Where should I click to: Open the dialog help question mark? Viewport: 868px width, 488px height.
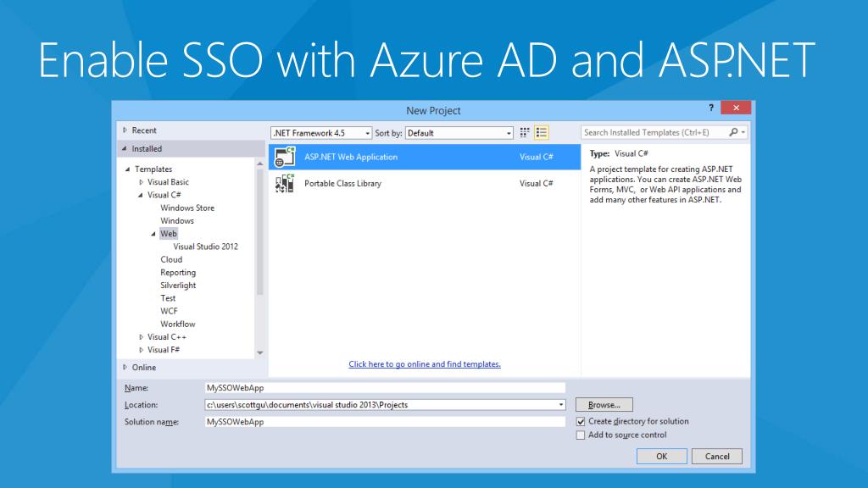pyautogui.click(x=711, y=108)
